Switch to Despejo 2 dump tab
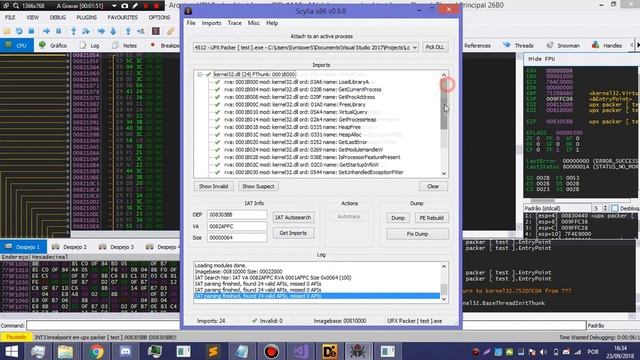The image size is (640, 360). point(70,247)
